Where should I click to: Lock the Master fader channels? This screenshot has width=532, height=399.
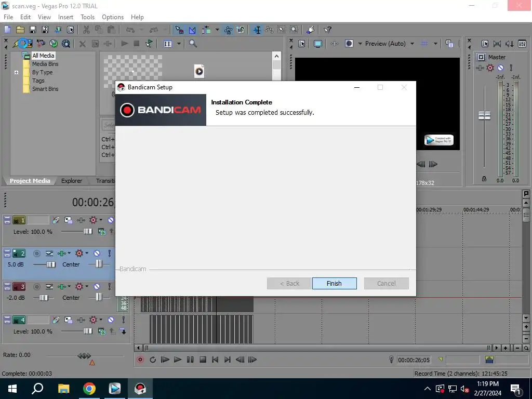[484, 179]
